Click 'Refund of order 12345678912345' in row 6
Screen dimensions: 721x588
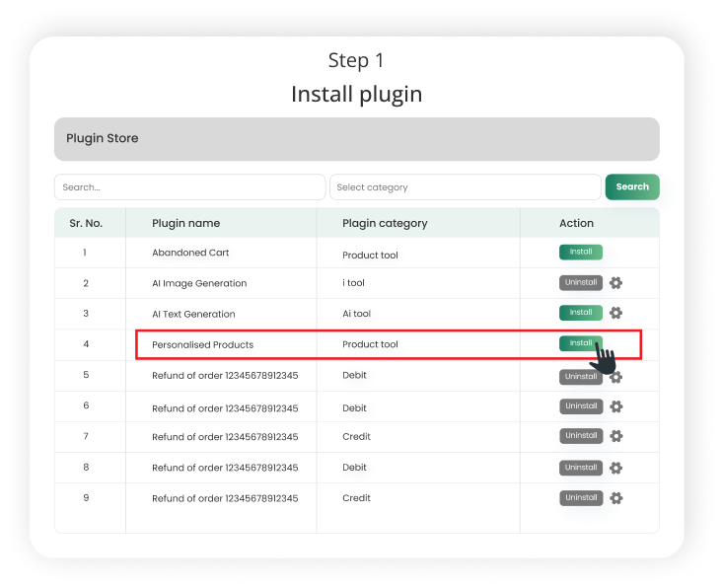(x=225, y=408)
